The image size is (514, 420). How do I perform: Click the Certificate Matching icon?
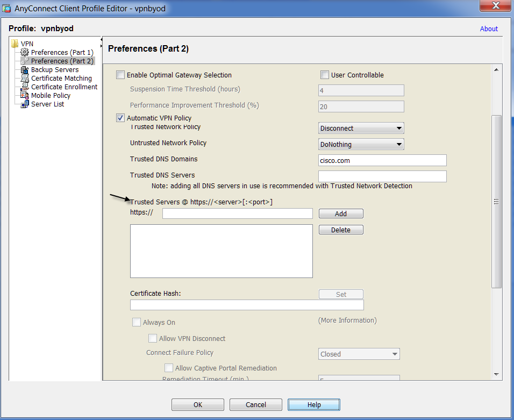coord(25,78)
